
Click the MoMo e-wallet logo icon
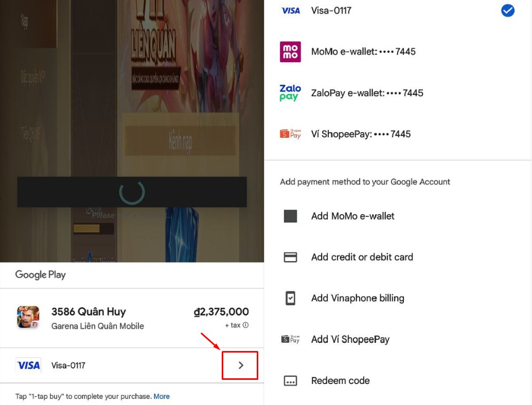pyautogui.click(x=290, y=52)
